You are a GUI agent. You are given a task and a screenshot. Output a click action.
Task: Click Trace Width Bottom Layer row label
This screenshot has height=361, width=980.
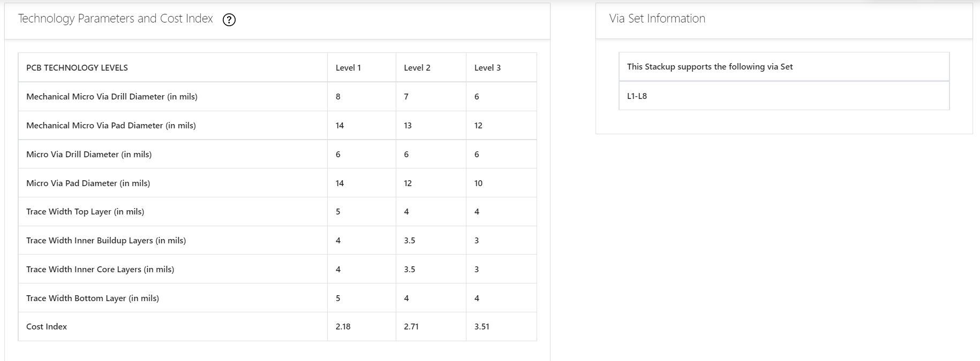(x=93, y=298)
